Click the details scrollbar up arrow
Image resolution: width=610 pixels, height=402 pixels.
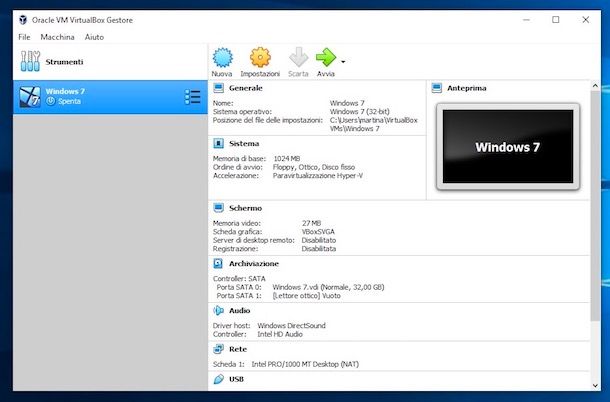coord(595,85)
